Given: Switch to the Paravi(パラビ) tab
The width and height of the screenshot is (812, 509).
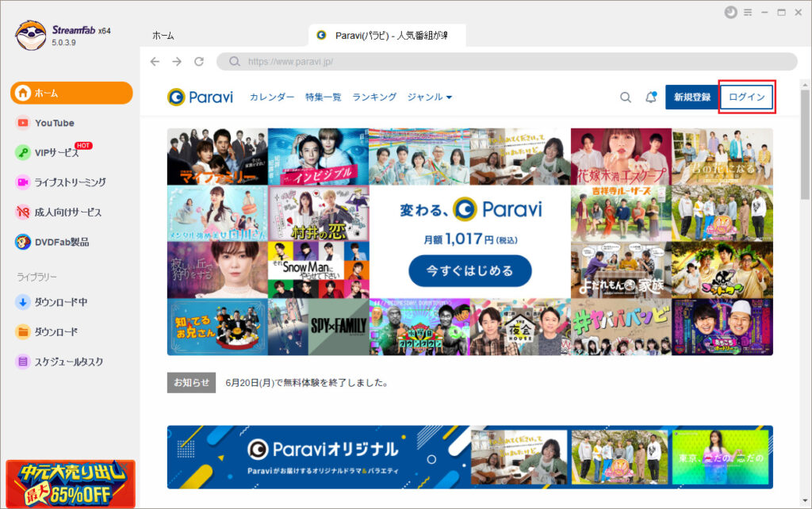Looking at the screenshot, I should point(387,35).
